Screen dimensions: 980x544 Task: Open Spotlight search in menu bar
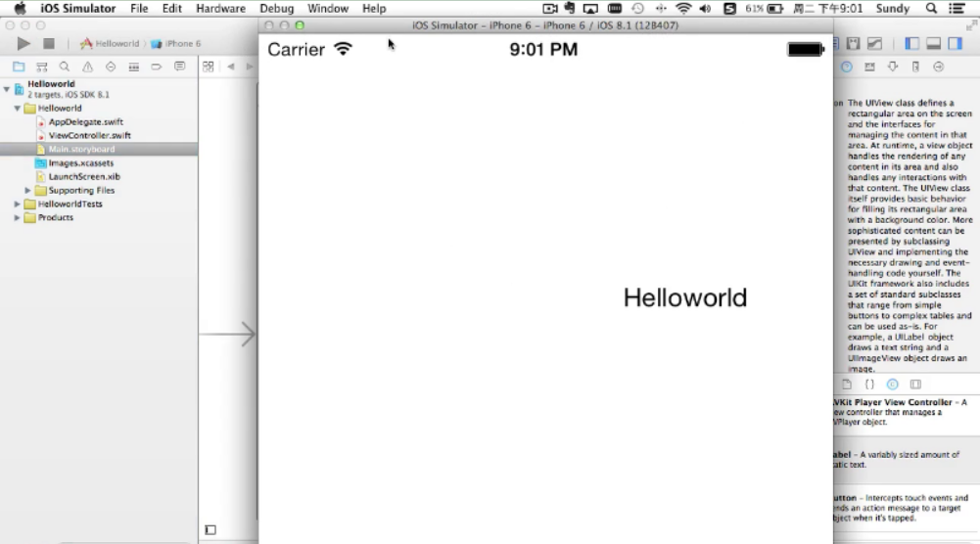click(931, 8)
